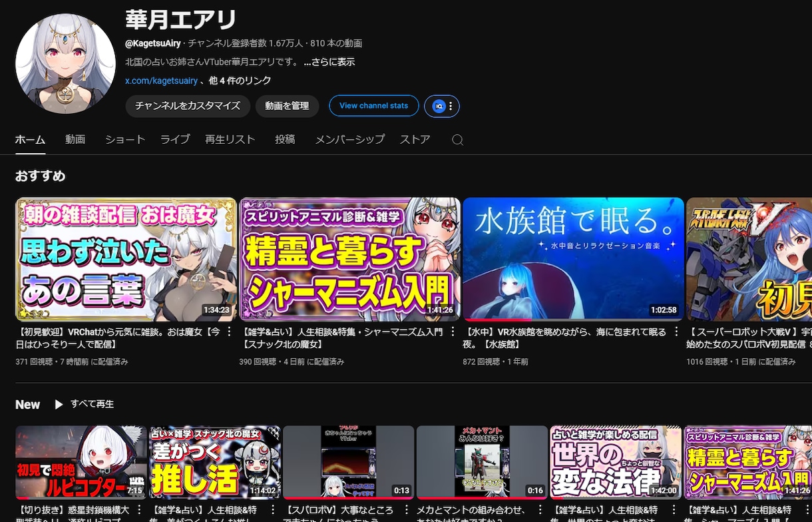Open the 0:13 short video thumbnail

pyautogui.click(x=349, y=463)
